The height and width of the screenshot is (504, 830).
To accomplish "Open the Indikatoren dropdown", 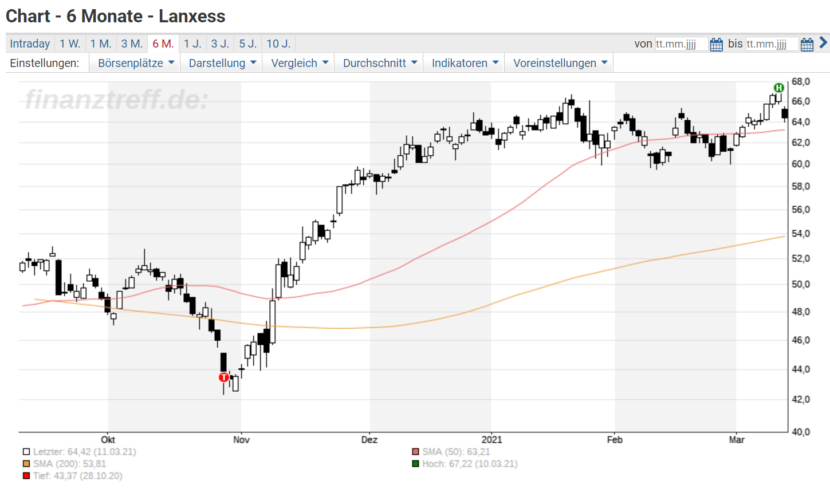I will (x=465, y=63).
